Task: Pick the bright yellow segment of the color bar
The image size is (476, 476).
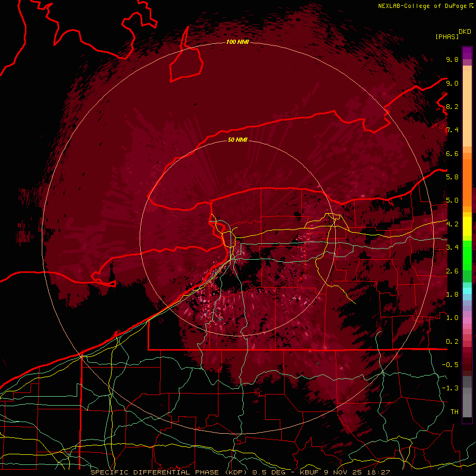Action: (467, 226)
